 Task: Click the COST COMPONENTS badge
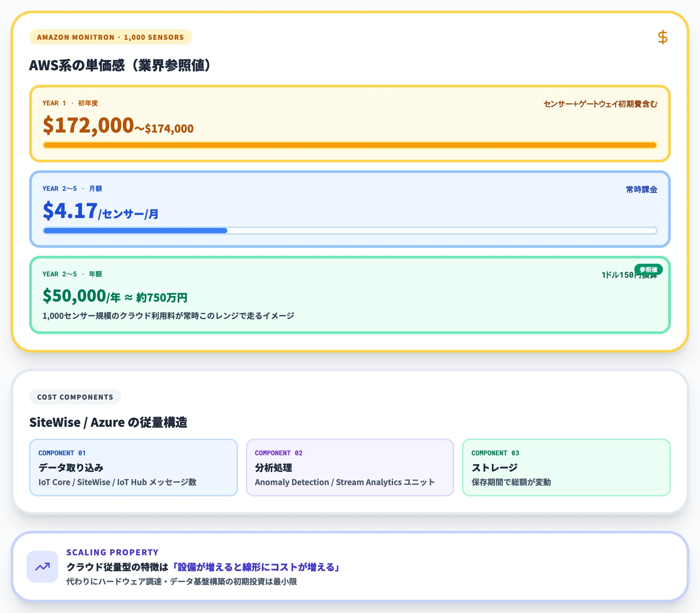(75, 397)
